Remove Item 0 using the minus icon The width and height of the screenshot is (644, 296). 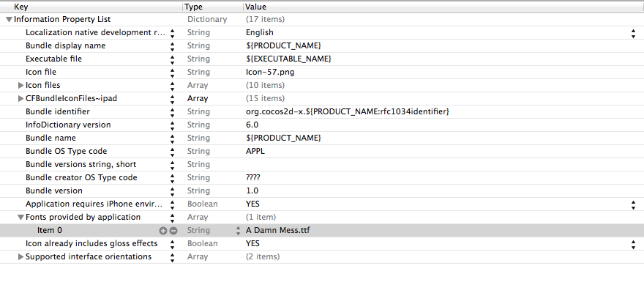(173, 231)
